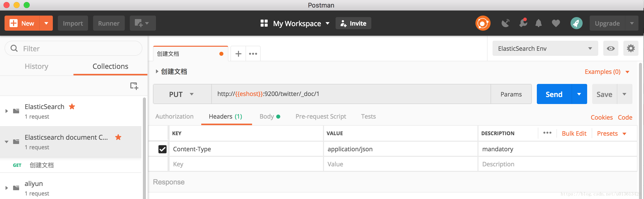Image resolution: width=644 pixels, height=199 pixels.
Task: Open the New button dropdown arrow
Action: (x=46, y=23)
